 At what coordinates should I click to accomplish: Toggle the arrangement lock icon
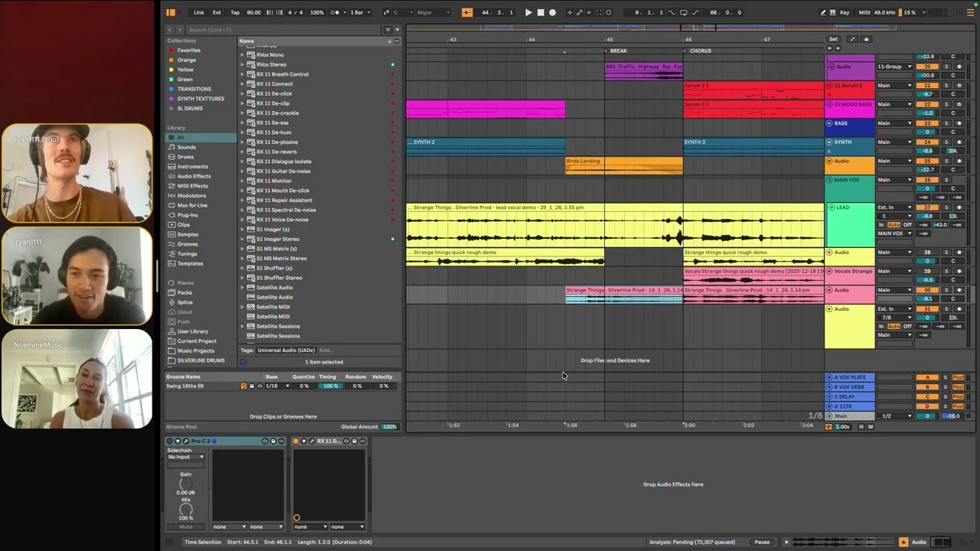pyautogui.click(x=866, y=39)
